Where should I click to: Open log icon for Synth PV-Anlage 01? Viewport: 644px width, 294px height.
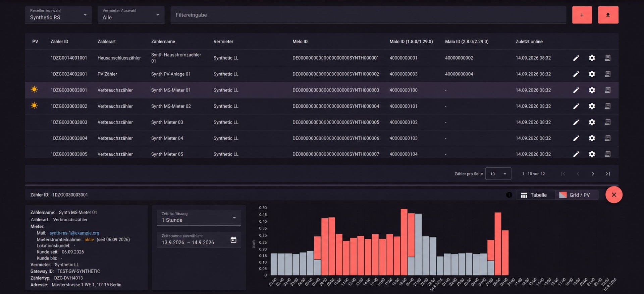click(x=607, y=74)
